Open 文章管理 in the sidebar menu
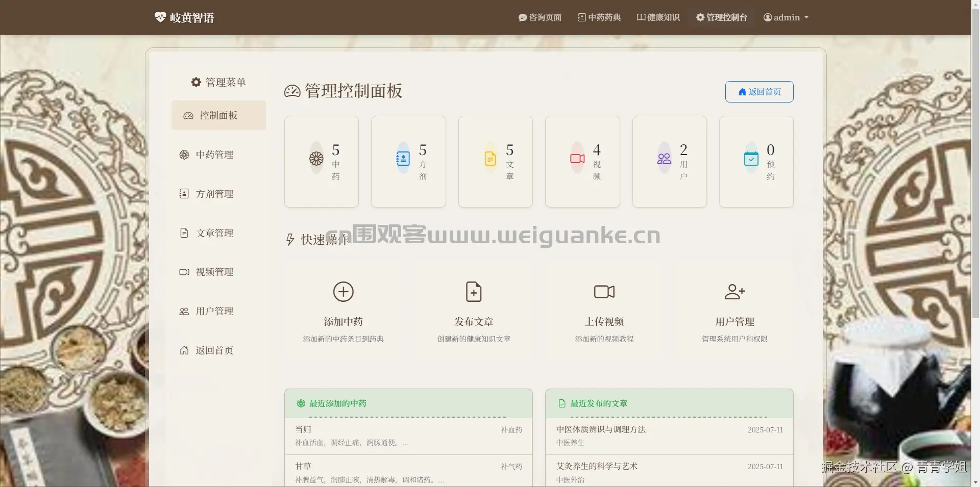Image resolution: width=980 pixels, height=487 pixels. [219, 233]
